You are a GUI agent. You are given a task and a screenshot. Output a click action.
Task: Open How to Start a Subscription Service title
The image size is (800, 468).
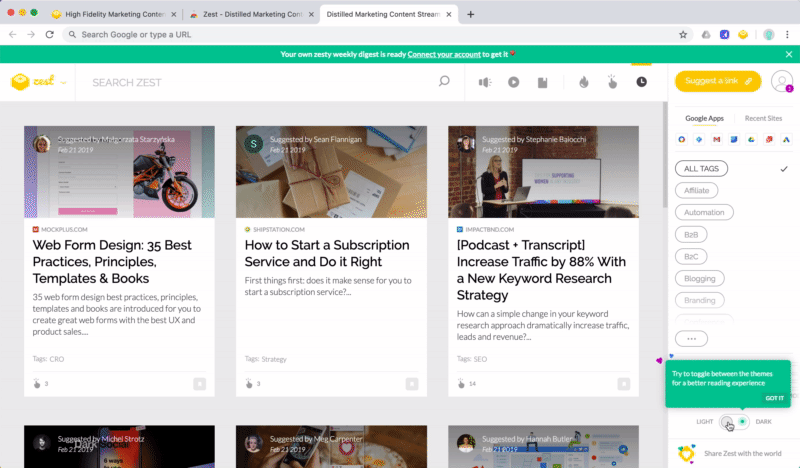pos(327,253)
